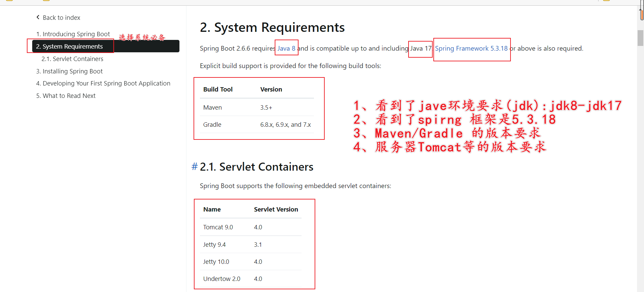Select the Maven table cell
This screenshot has width=644, height=292.
(212, 107)
